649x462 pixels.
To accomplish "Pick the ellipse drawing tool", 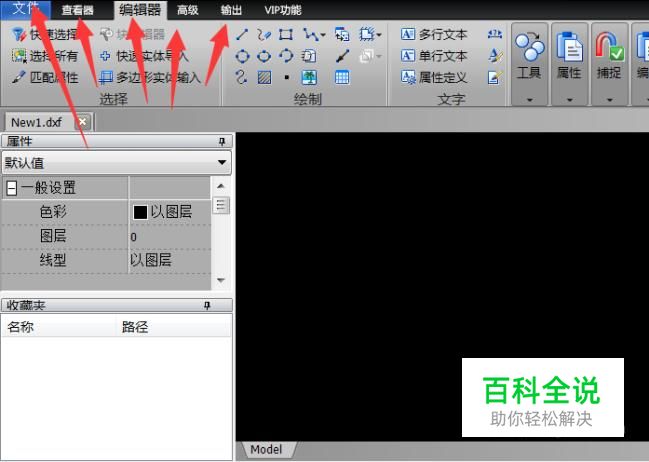I will click(264, 56).
